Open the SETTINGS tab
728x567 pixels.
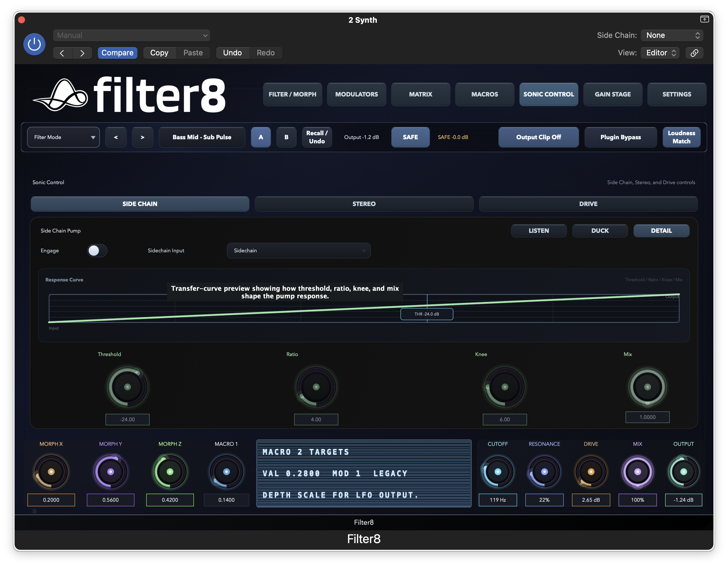coord(677,94)
